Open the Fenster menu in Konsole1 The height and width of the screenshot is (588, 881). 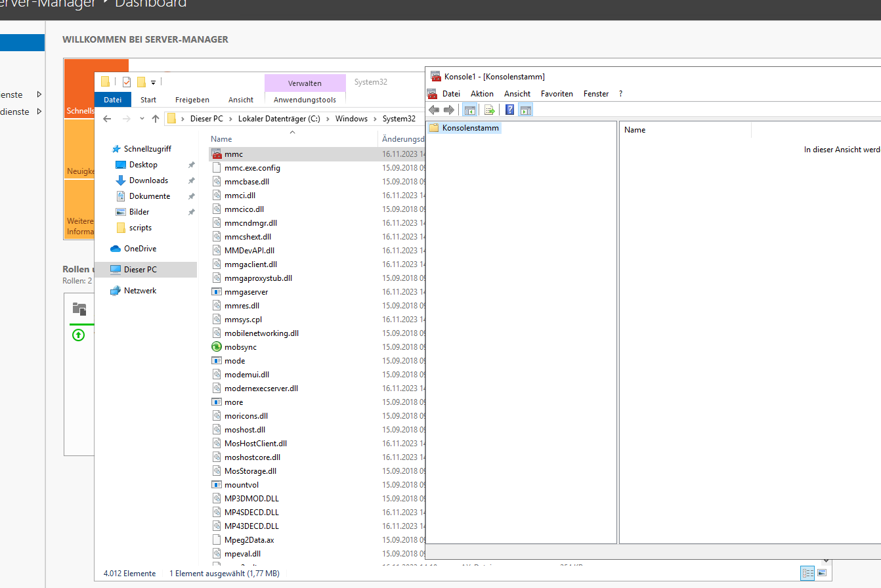[x=596, y=94]
